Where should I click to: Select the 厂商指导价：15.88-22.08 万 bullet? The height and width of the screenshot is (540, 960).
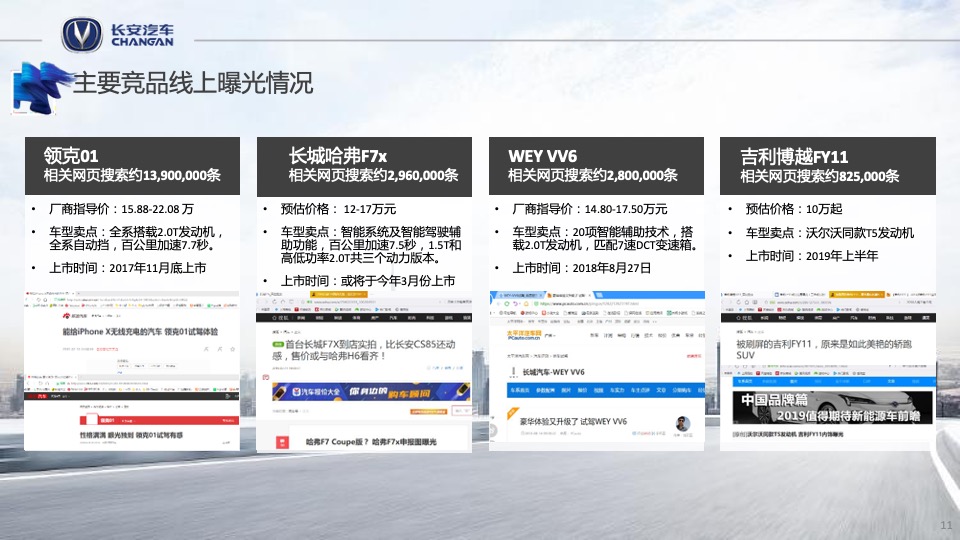121,209
